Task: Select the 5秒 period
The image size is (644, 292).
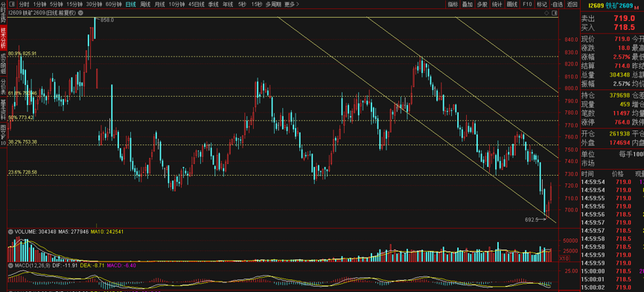Action: [x=242, y=4]
